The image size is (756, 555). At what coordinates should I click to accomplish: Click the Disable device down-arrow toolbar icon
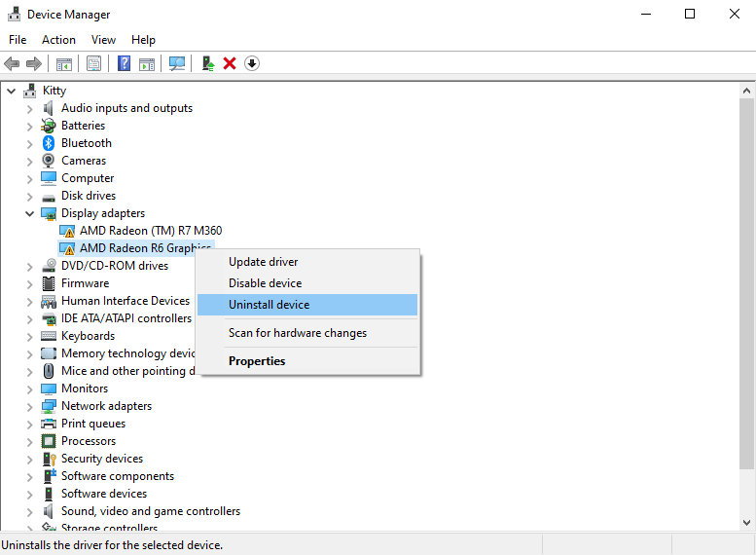pos(252,63)
